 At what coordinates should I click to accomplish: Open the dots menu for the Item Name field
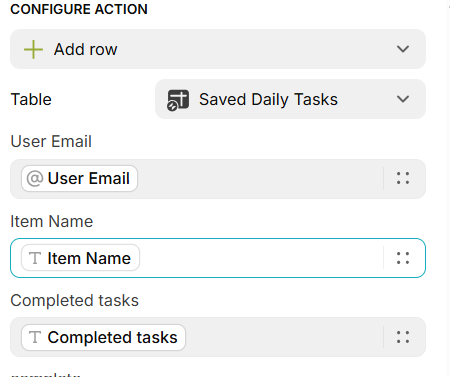tap(403, 258)
